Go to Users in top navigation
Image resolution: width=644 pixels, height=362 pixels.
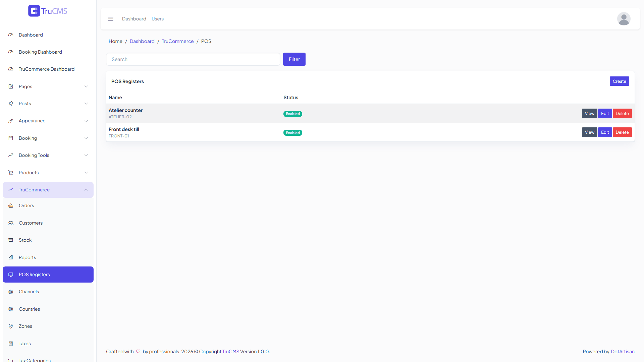[x=158, y=19]
